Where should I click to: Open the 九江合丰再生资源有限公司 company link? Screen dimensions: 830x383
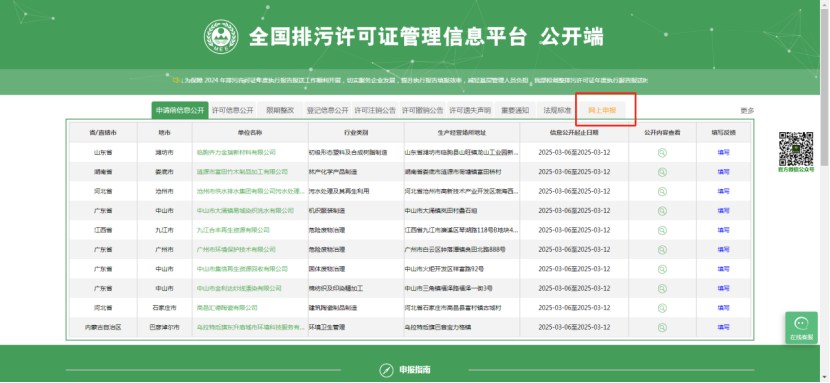click(x=233, y=230)
